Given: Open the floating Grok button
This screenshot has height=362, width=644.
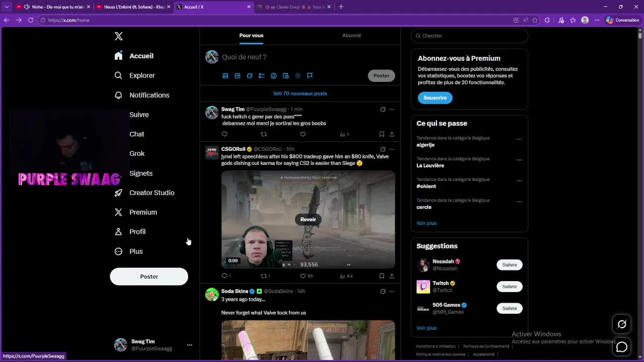Looking at the screenshot, I should [622, 324].
